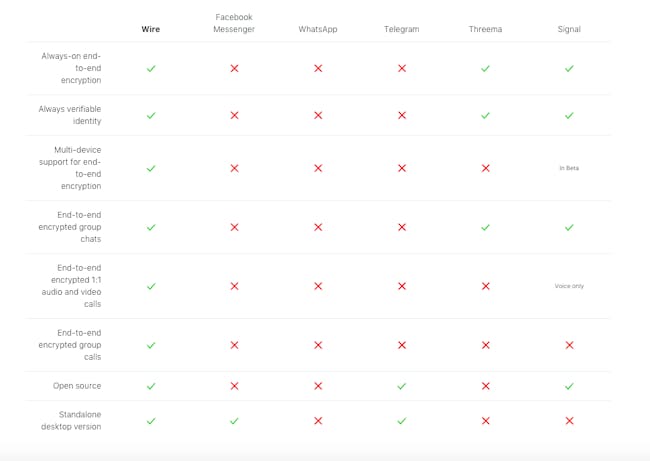
Task: Click the 'Open source' row label
Action: 77,386
